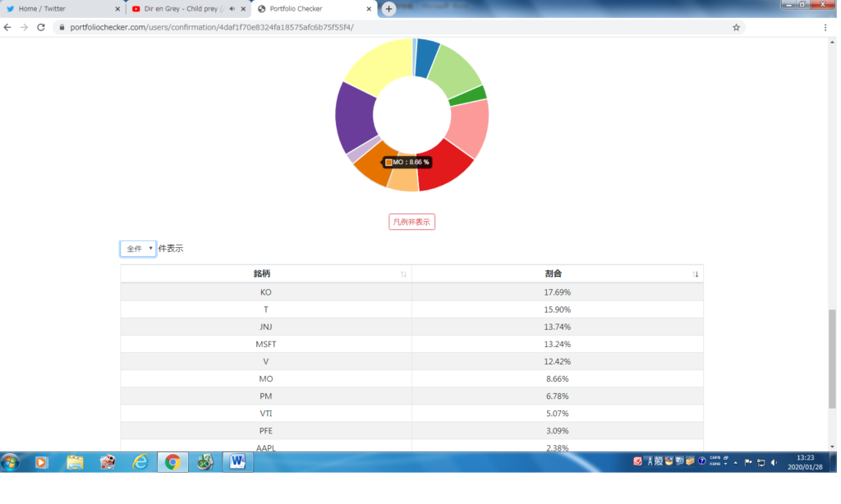Click the VTI ticker cell
The image size is (841, 504).
(x=266, y=414)
